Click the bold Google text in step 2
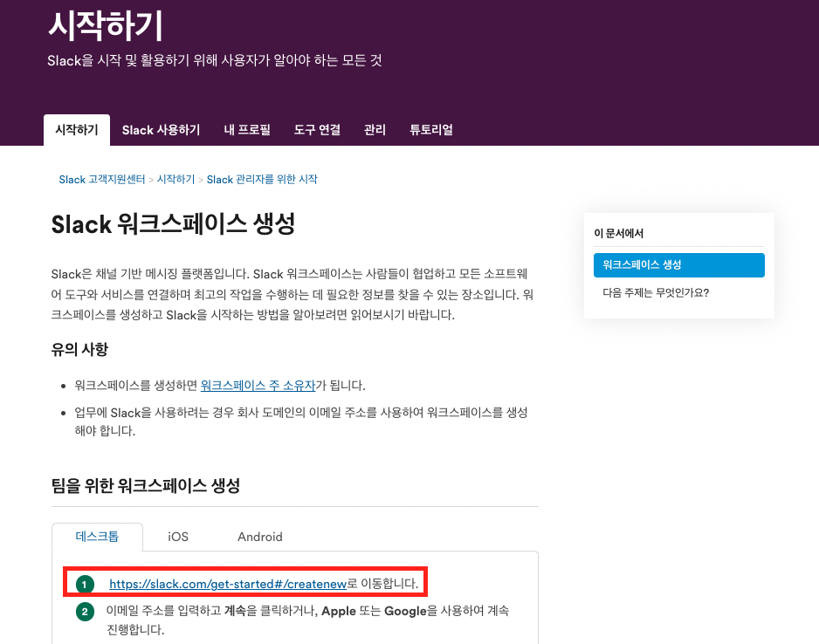This screenshot has height=644, width=819. tap(405, 611)
